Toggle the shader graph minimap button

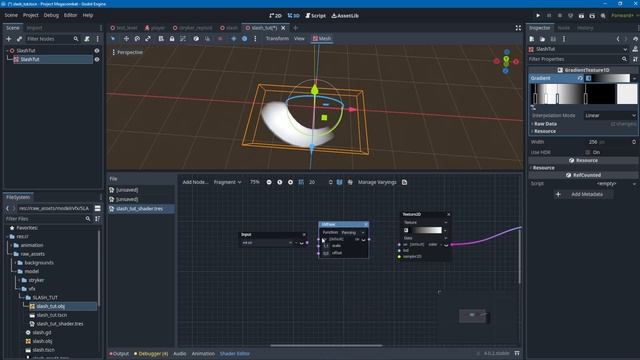coord(339,182)
